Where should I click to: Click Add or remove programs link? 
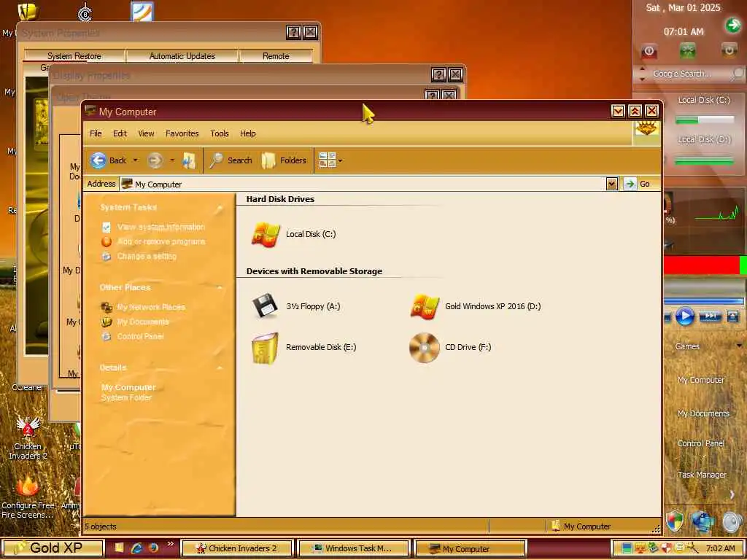click(x=161, y=241)
